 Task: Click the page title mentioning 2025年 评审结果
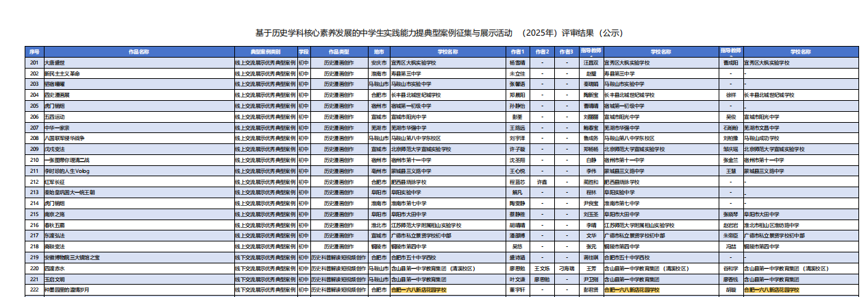438,32
